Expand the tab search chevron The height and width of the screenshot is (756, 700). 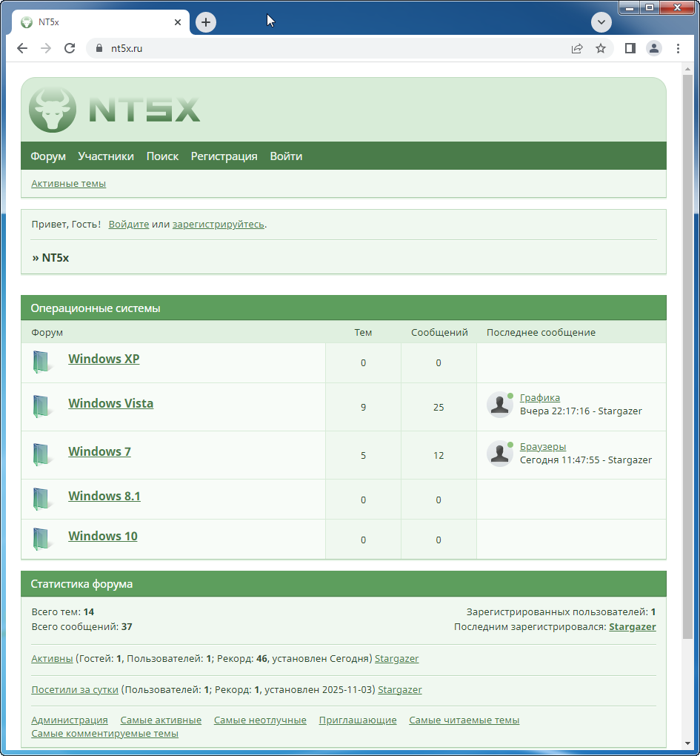(x=601, y=22)
